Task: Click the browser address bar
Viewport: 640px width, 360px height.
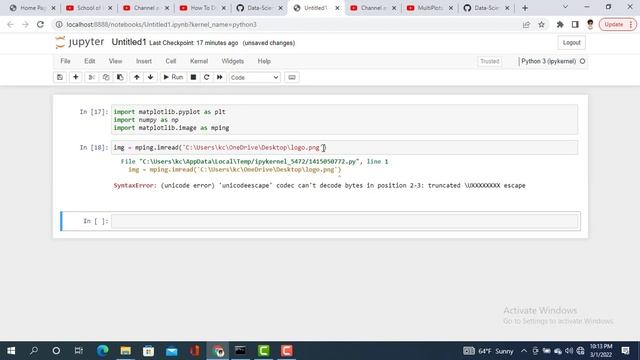Action: click(x=286, y=24)
